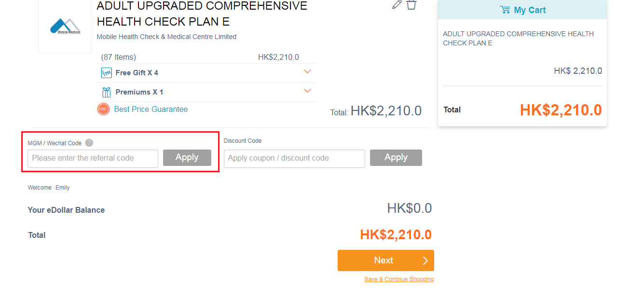
Task: Apply the MGM / Wechat referral code
Action: pyautogui.click(x=187, y=157)
